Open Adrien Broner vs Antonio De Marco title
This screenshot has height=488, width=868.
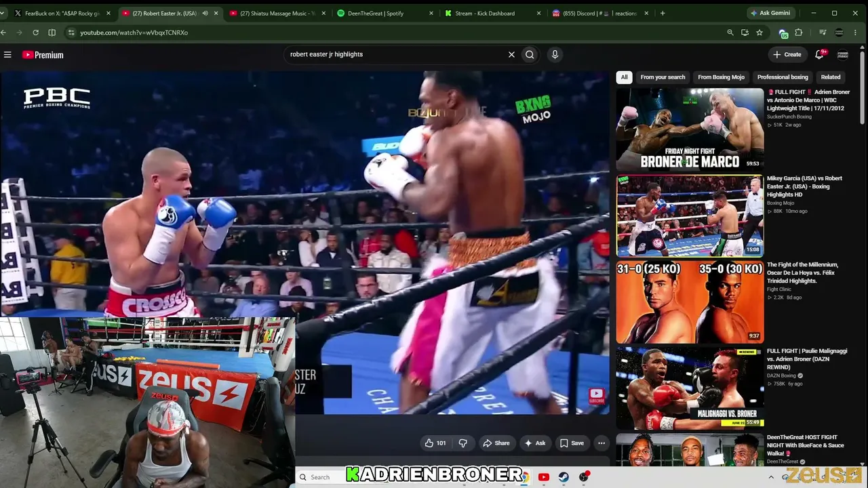808,100
